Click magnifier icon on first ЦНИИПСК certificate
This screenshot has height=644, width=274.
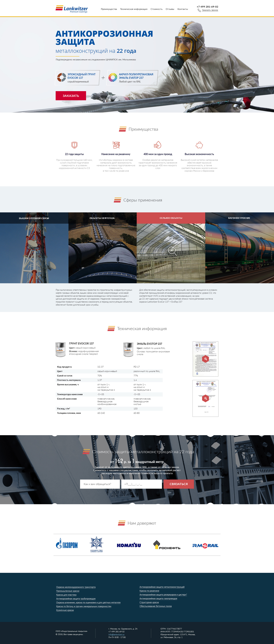tap(205, 359)
